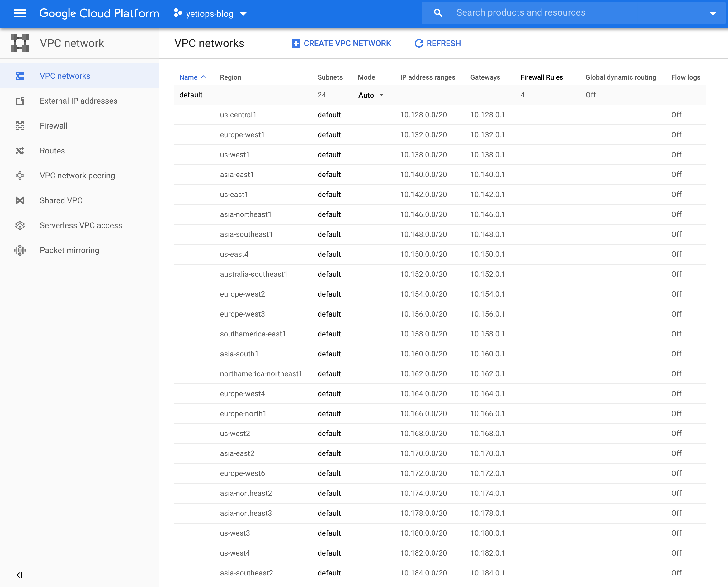728x587 pixels.
Task: Toggle Flow logs Off for us-central1 subnet
Action: point(676,115)
